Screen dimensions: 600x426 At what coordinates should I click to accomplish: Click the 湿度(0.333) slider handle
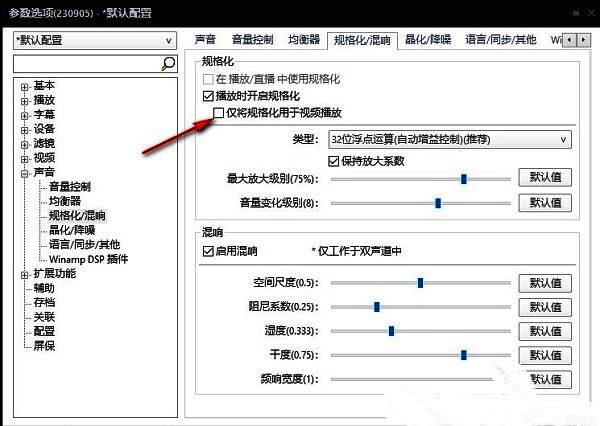click(x=391, y=331)
